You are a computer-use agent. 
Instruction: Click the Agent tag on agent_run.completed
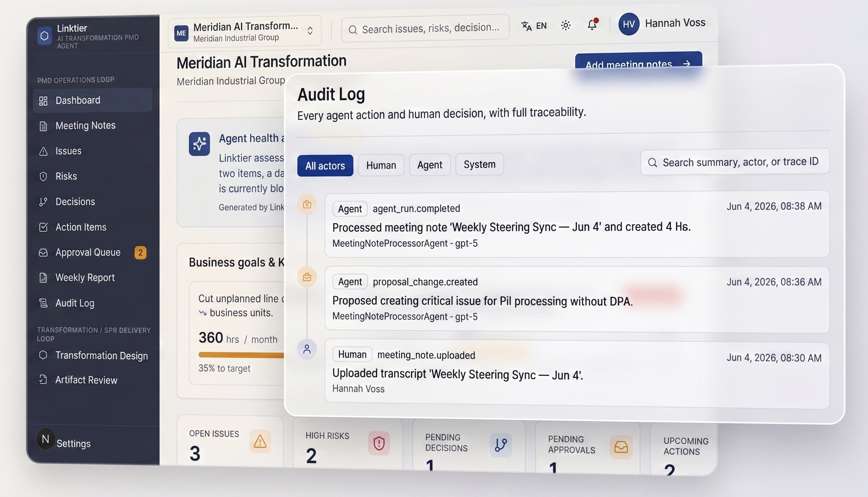click(x=350, y=209)
